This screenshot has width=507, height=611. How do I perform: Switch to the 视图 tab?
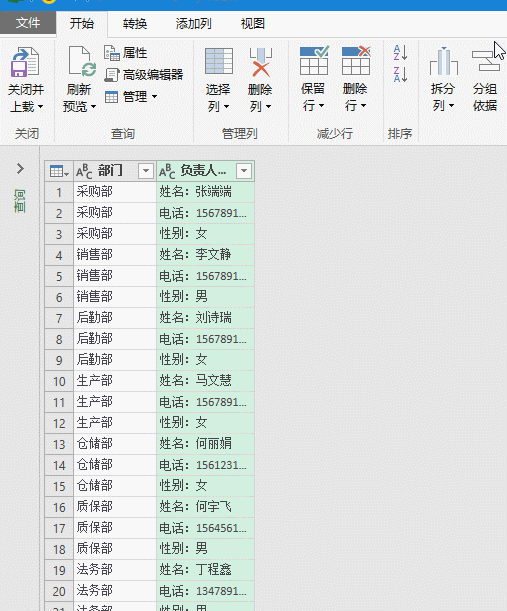pyautogui.click(x=253, y=23)
